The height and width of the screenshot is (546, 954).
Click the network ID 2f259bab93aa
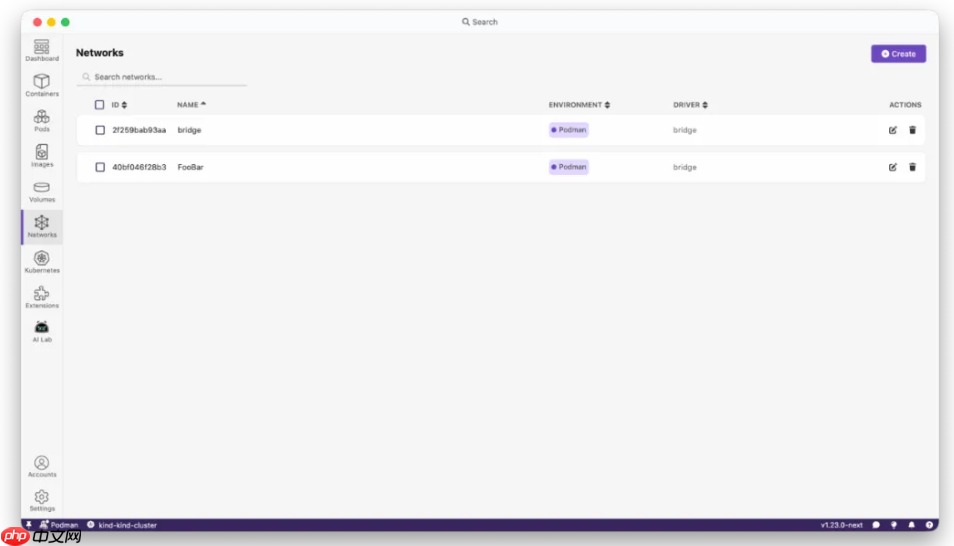click(x=139, y=130)
